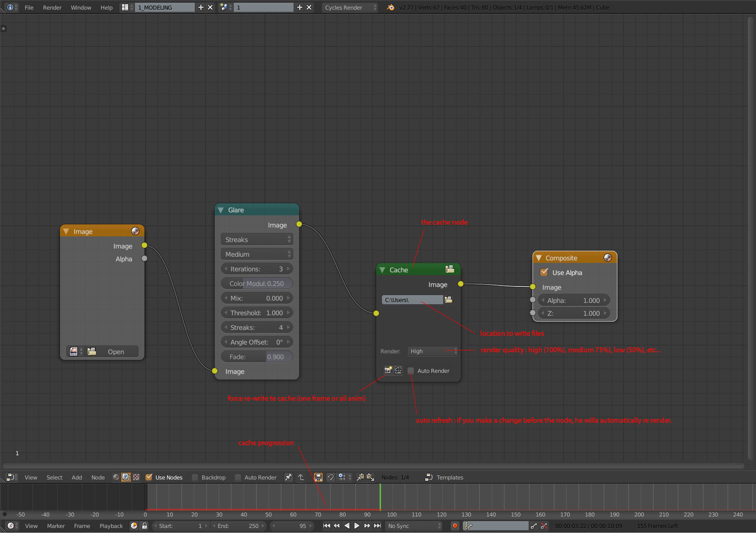Uncheck Use Alpha in Composite node
This screenshot has width=756, height=533.
coord(544,272)
